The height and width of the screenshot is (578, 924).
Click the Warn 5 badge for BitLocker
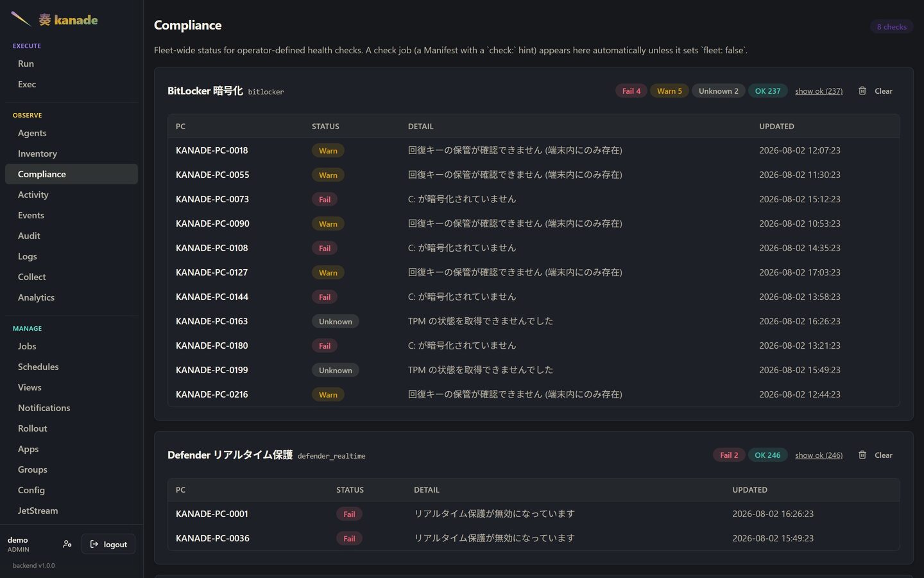669,91
